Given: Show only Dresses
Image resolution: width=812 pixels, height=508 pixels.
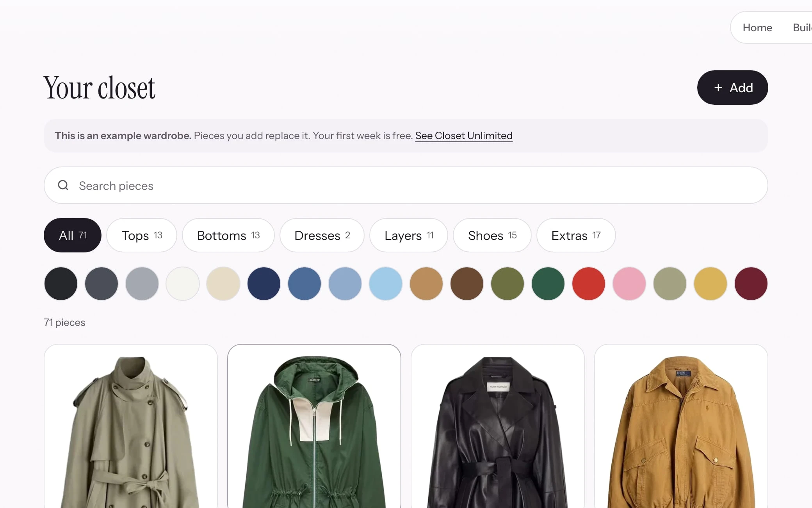Looking at the screenshot, I should tap(322, 235).
